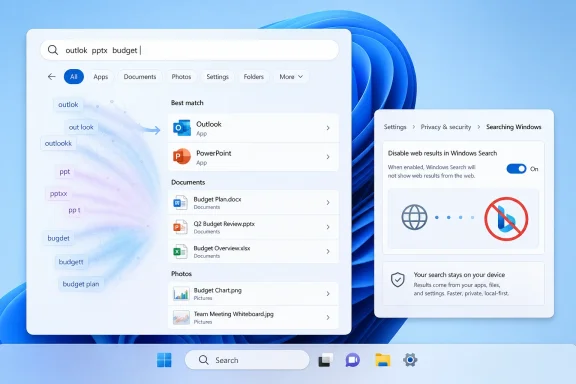Viewport: 576px width, 384px height.
Task: Click the crossed-out Bing icon
Action: pyautogui.click(x=506, y=219)
